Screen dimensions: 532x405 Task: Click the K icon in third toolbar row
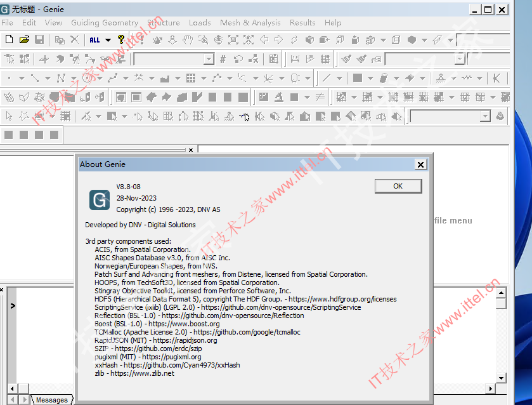(x=496, y=78)
